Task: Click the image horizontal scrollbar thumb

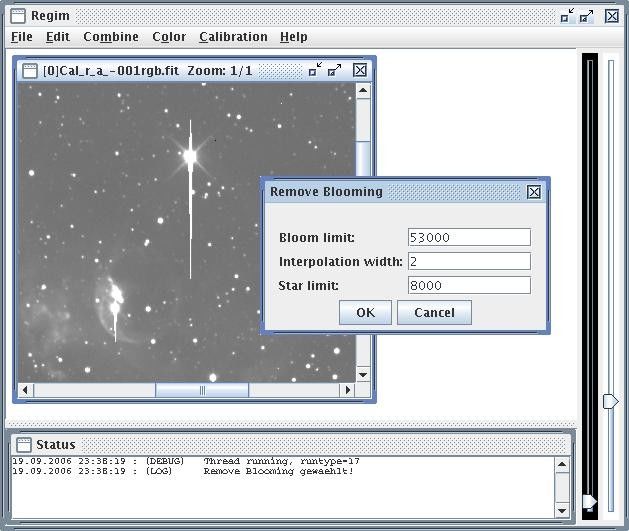Action: pos(202,390)
